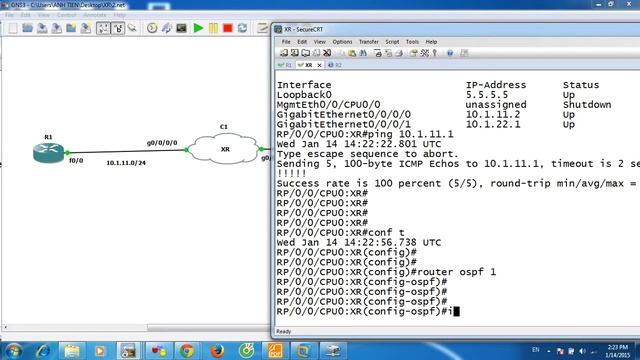
Task: Click SecureCRT Find binoculars icon
Action: tap(363, 53)
